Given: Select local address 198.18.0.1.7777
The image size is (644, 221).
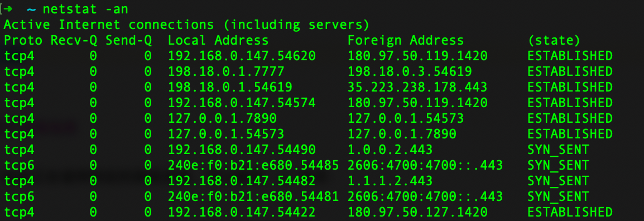Looking at the screenshot, I should pos(226,71).
